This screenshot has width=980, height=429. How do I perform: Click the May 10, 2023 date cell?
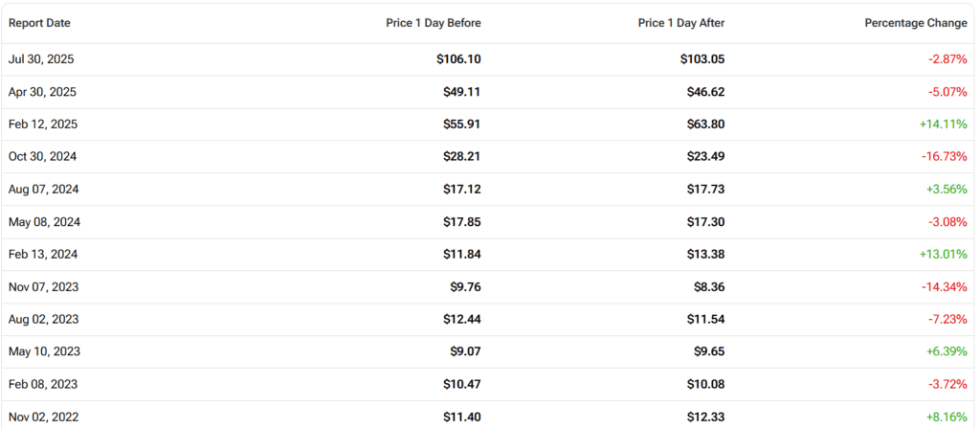point(44,352)
